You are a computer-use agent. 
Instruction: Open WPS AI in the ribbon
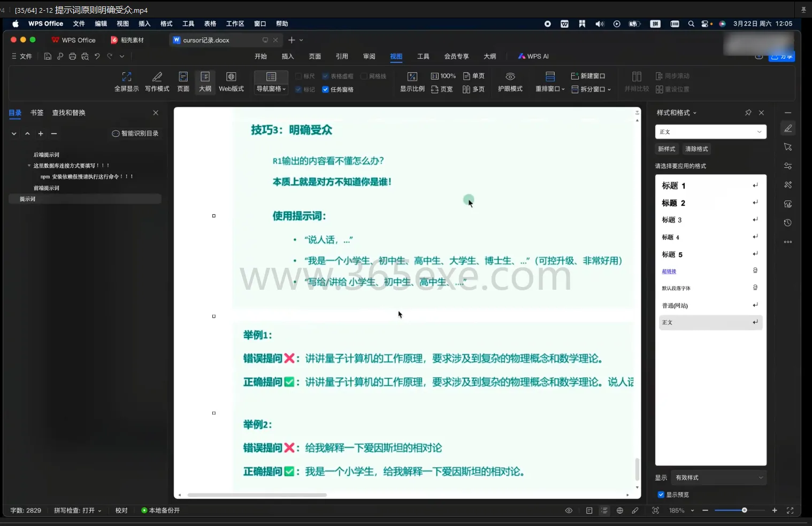533,56
